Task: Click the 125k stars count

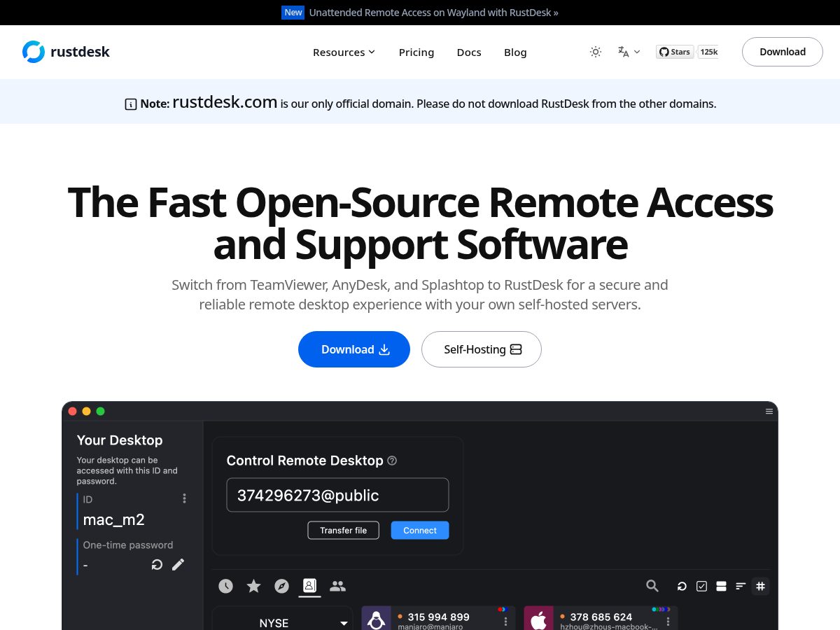Action: coord(708,52)
